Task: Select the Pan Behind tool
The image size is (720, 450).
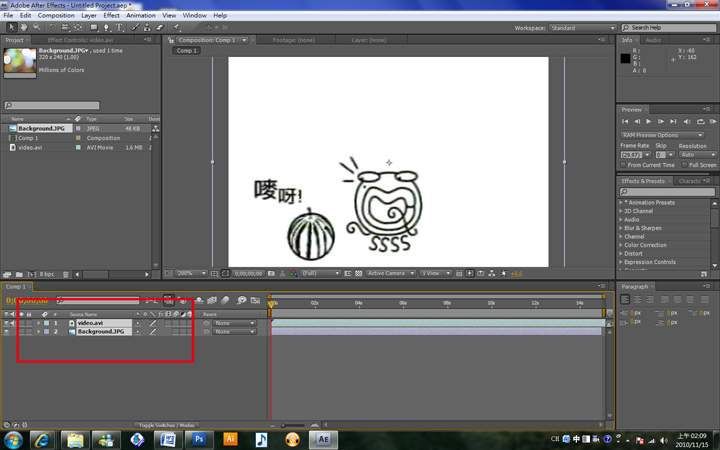Action: 78,27
